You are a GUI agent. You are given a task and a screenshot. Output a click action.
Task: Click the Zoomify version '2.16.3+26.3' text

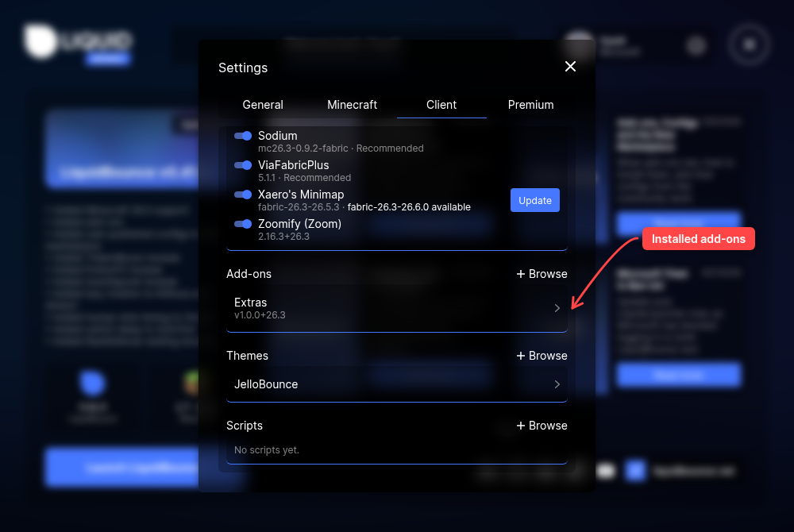point(283,237)
